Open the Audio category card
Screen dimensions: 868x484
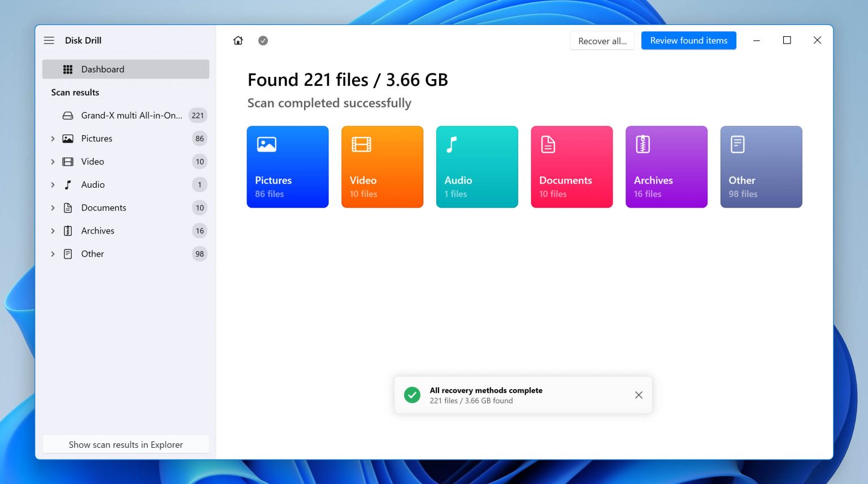[477, 167]
